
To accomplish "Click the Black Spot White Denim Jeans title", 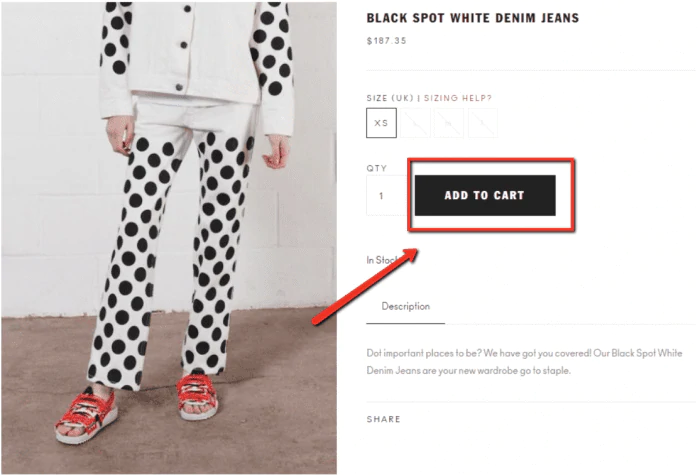I will click(x=472, y=18).
